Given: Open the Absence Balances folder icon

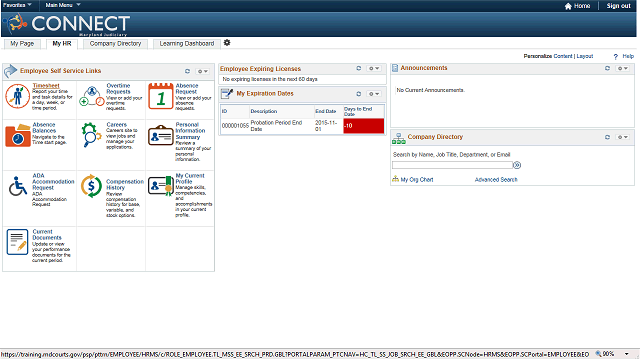Looking at the screenshot, I should 18,136.
